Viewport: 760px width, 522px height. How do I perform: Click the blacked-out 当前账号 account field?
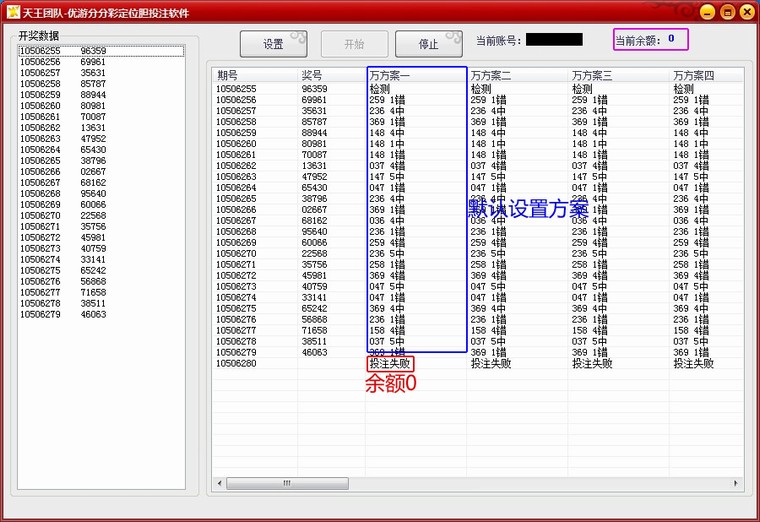tap(553, 40)
